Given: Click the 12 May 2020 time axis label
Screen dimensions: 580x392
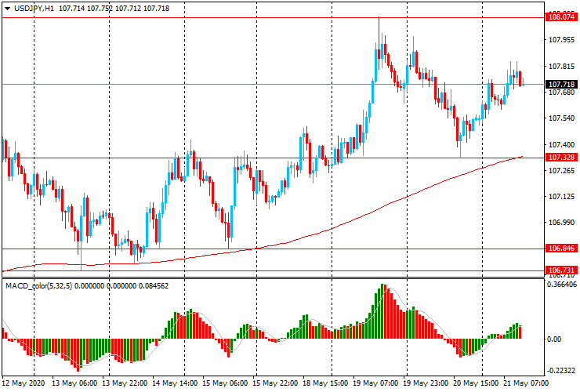Looking at the screenshot, I should click(x=24, y=383).
